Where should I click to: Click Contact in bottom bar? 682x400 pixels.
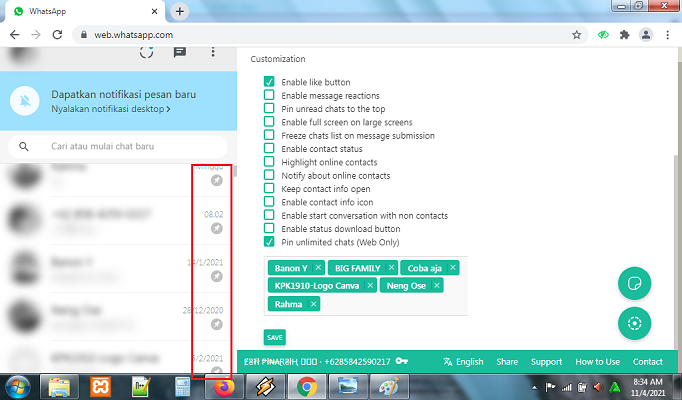(648, 362)
